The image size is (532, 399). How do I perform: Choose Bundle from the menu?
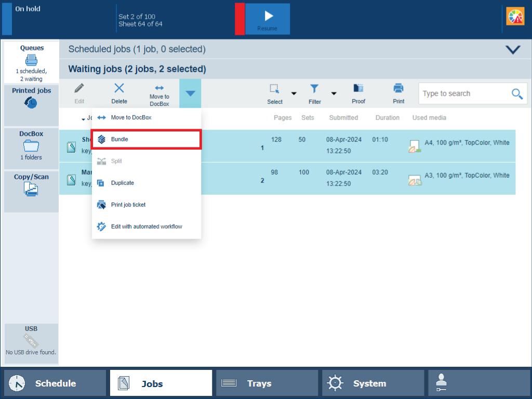click(x=146, y=140)
